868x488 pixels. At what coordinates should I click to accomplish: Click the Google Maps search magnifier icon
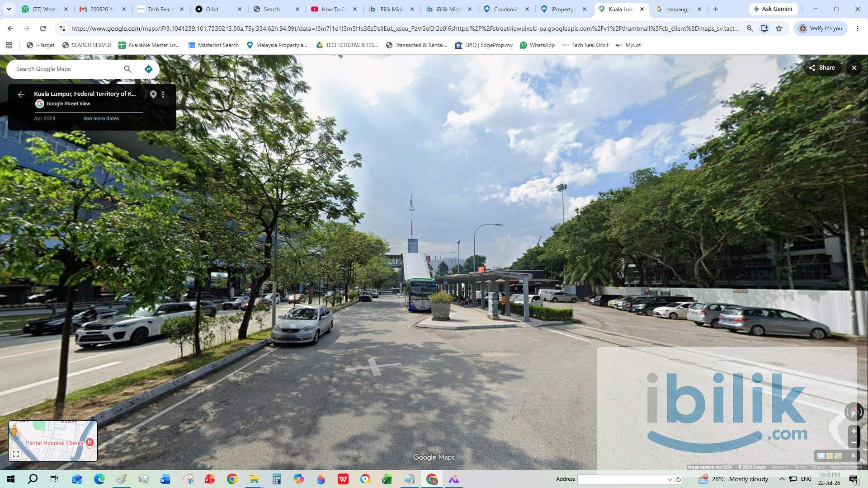tap(127, 69)
